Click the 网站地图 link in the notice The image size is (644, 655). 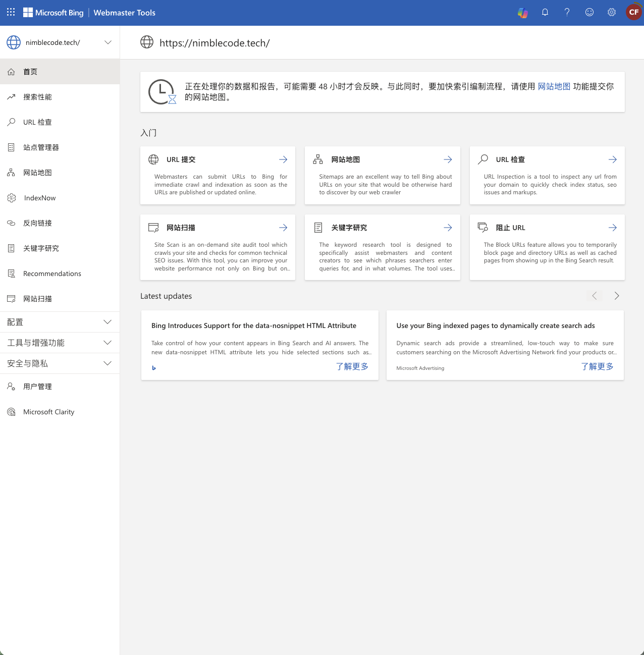click(554, 86)
